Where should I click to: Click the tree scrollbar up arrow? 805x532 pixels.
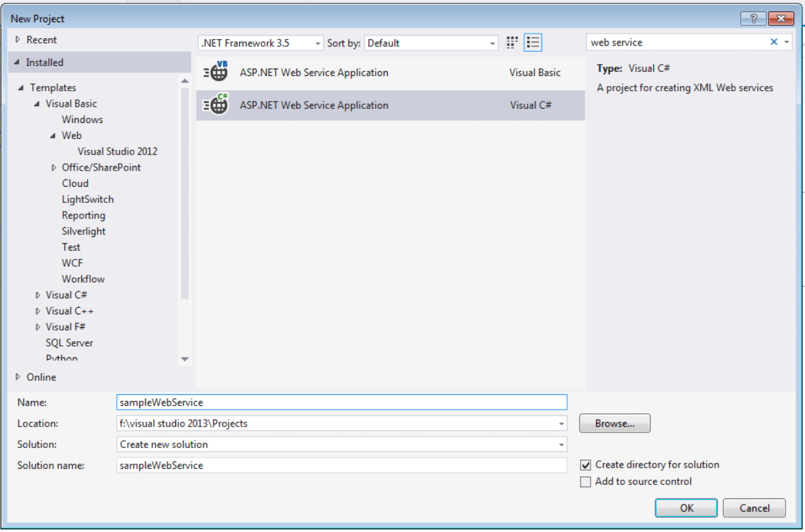185,81
